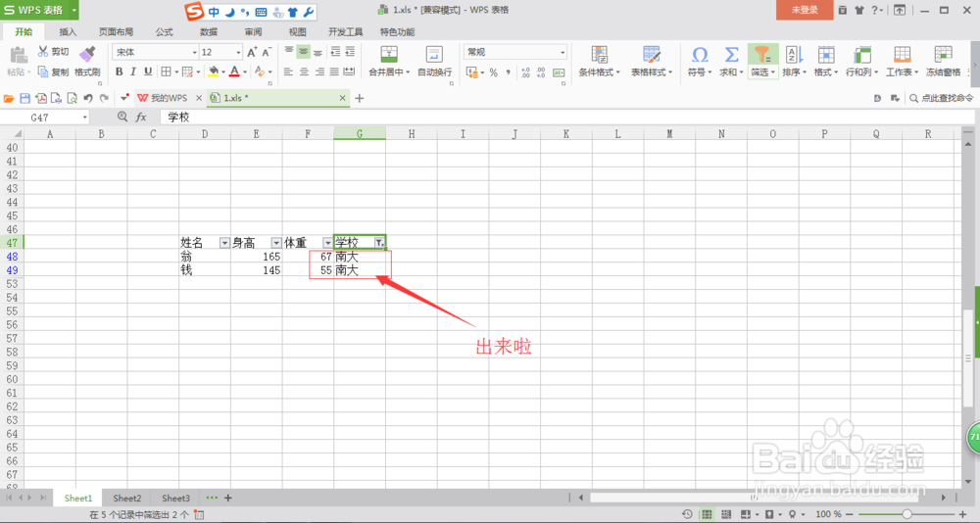Click the formula bar showing 学校

tap(567, 117)
